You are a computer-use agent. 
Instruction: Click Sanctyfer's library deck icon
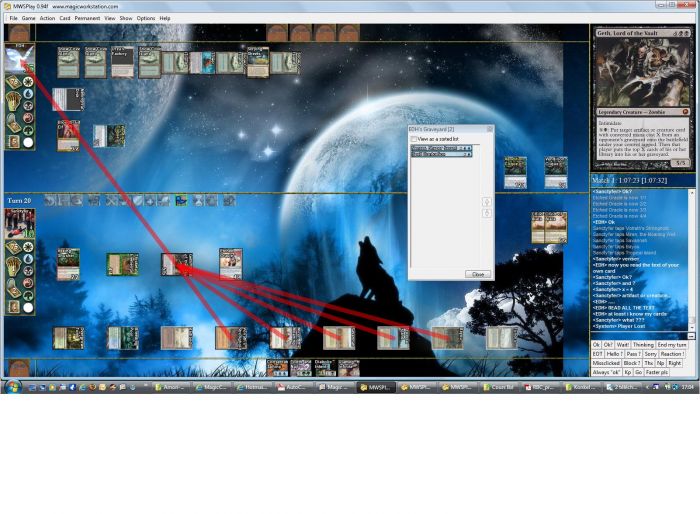tap(14, 247)
